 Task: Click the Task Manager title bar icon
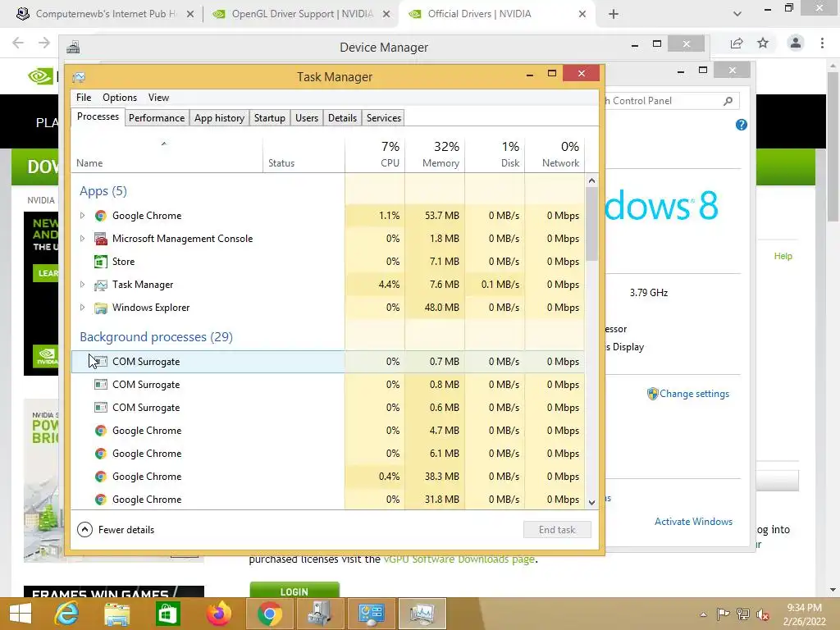coord(79,77)
